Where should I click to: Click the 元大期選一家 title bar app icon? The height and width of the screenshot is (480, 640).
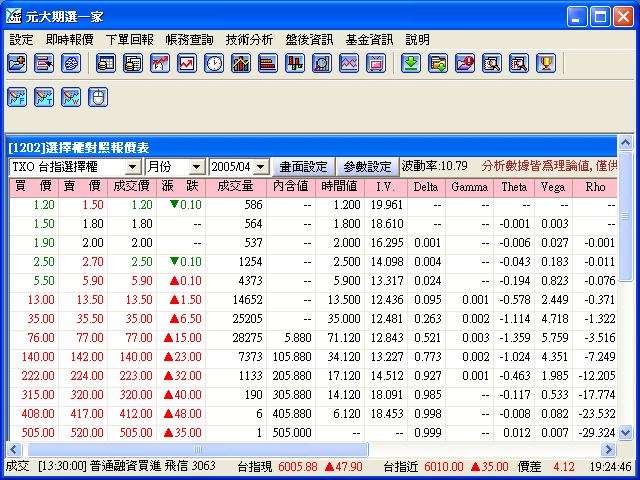[x=14, y=16]
